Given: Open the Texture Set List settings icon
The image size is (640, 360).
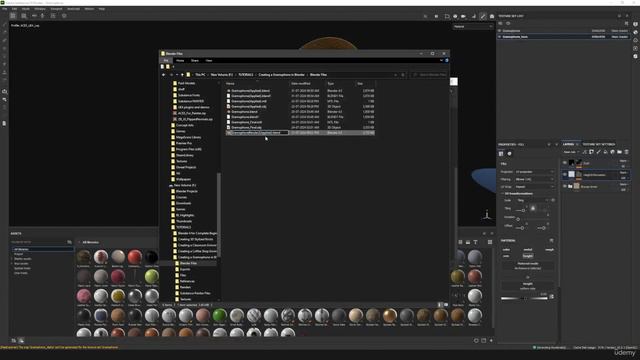Looking at the screenshot, I should pos(627,23).
